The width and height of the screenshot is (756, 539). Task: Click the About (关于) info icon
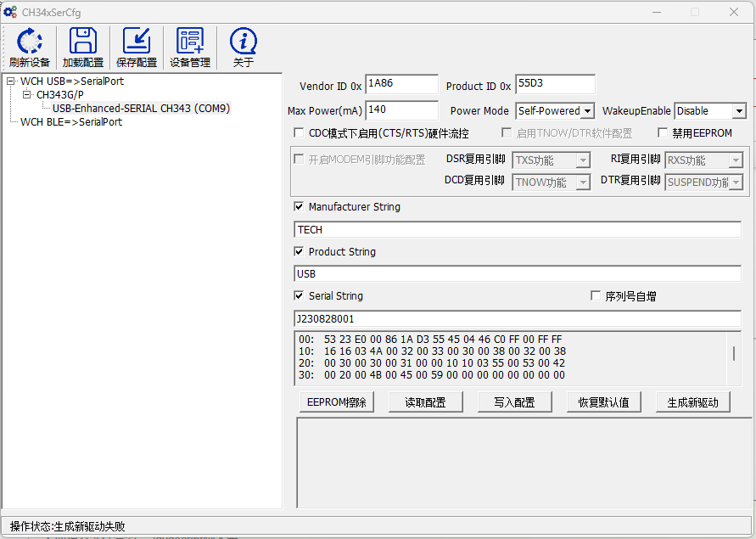tap(244, 42)
